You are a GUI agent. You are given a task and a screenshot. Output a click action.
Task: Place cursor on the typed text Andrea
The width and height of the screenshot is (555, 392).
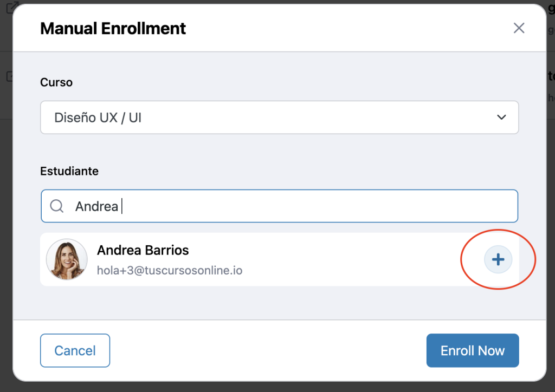coord(96,206)
